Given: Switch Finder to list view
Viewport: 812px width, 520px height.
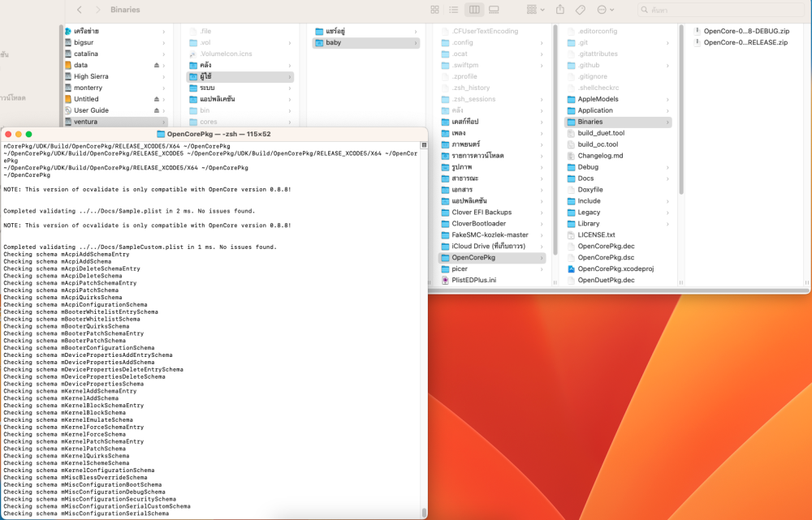Looking at the screenshot, I should (454, 9).
